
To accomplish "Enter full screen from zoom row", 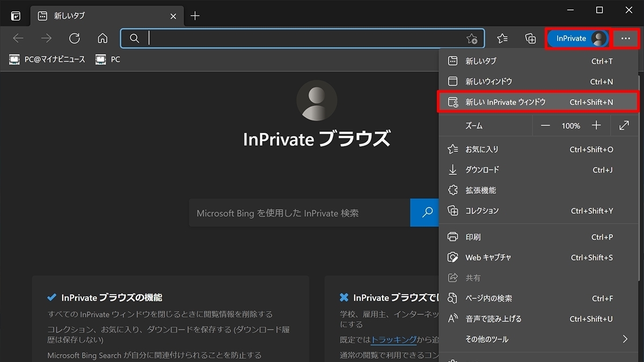I will tap(624, 125).
